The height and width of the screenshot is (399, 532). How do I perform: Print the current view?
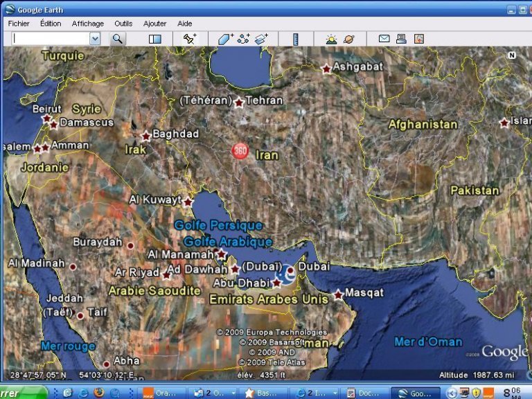coord(401,39)
